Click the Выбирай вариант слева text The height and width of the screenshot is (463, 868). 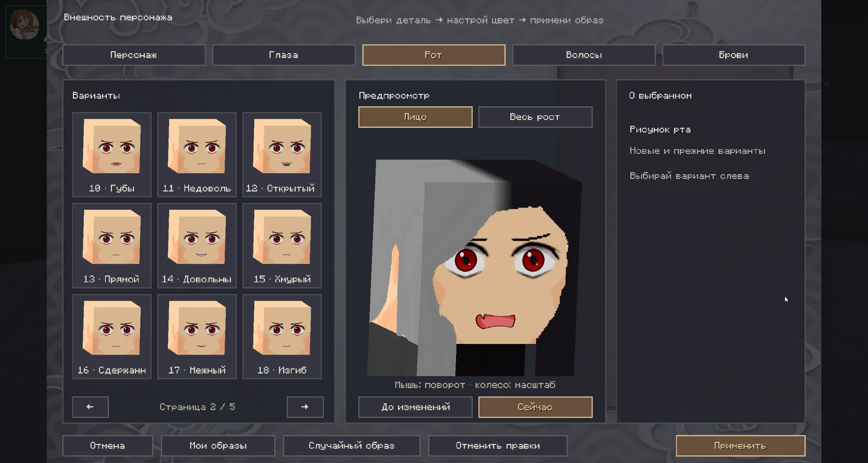pos(689,176)
